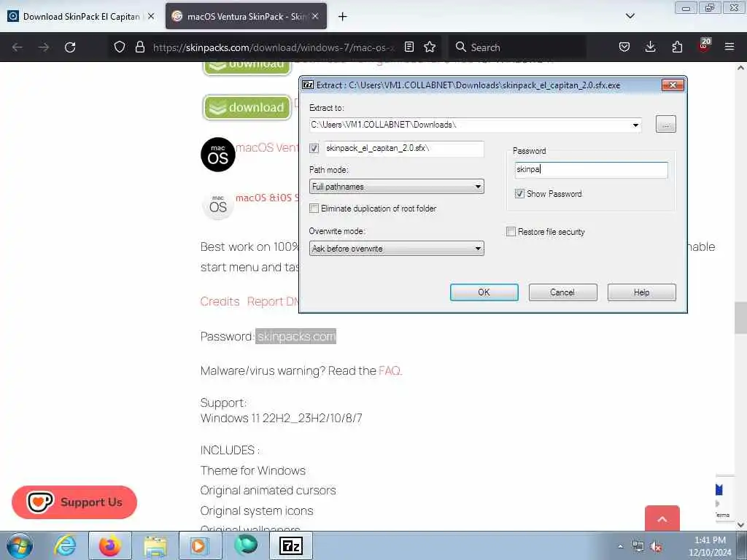The width and height of the screenshot is (747, 560).
Task: Click OK in the Extract dialog
Action: click(x=484, y=292)
